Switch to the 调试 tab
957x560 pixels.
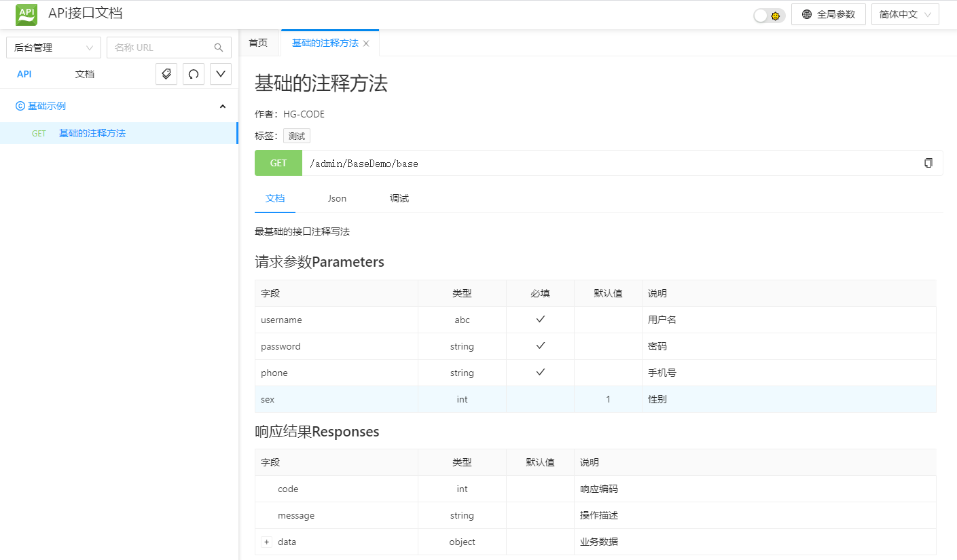coord(399,198)
